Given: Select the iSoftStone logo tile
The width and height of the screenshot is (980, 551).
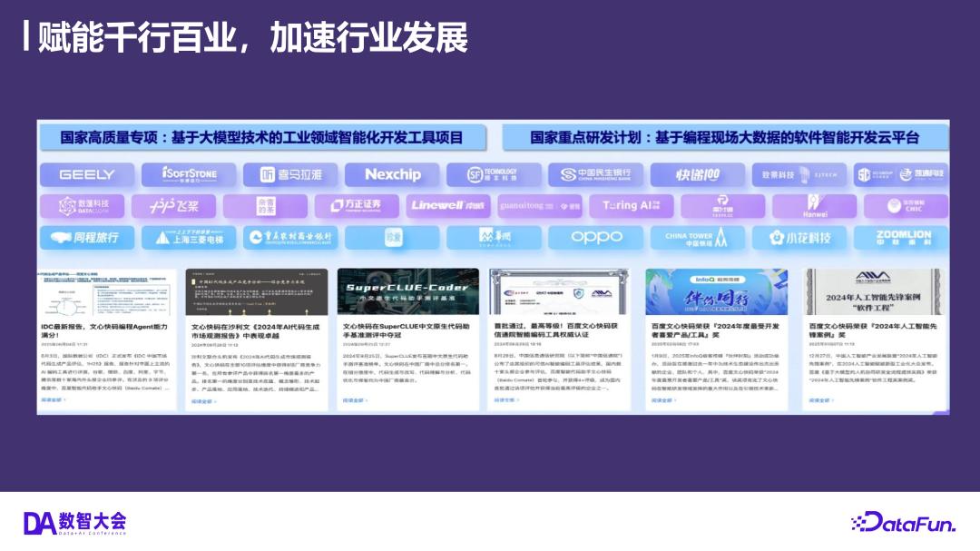Looking at the screenshot, I should (x=189, y=174).
